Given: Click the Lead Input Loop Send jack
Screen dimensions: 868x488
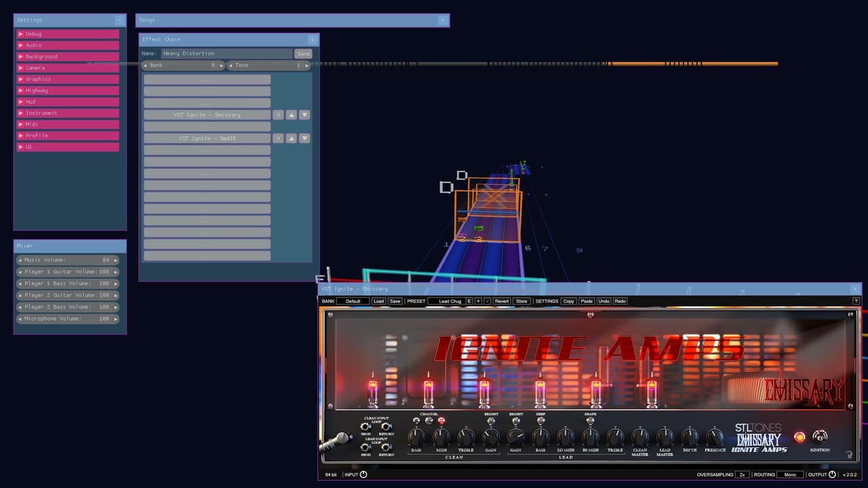Looking at the screenshot, I should click(x=366, y=447).
